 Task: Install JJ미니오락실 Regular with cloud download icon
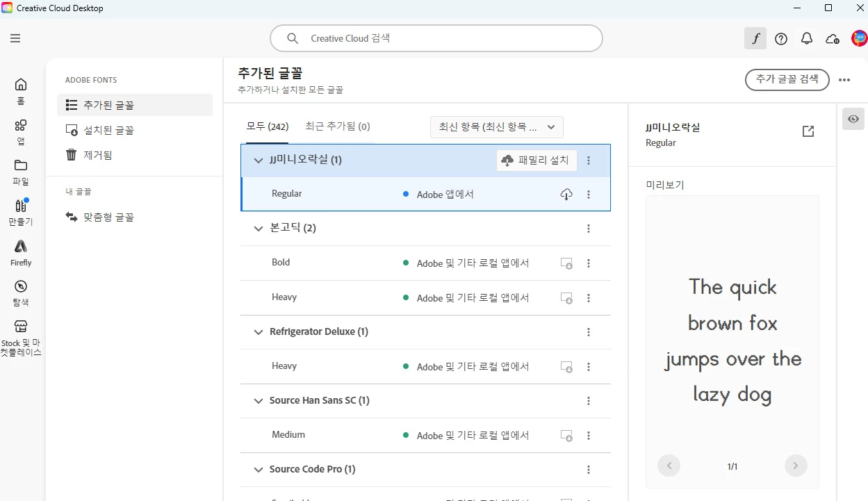[x=566, y=195]
